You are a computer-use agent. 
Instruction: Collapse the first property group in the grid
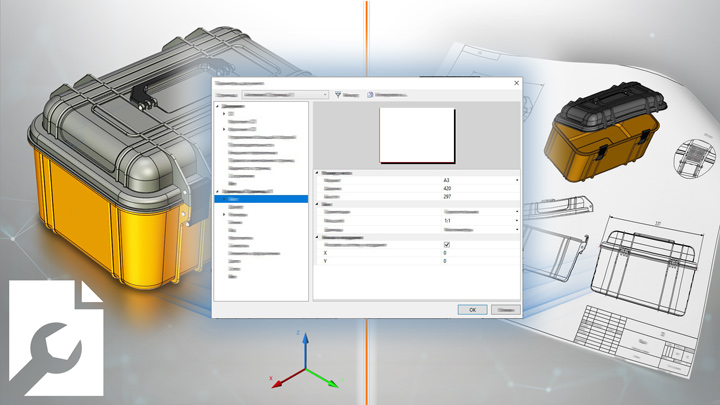click(317, 172)
